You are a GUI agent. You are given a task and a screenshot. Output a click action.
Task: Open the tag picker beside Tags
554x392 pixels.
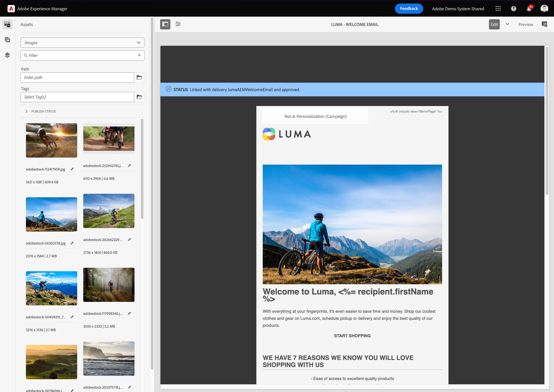point(139,97)
